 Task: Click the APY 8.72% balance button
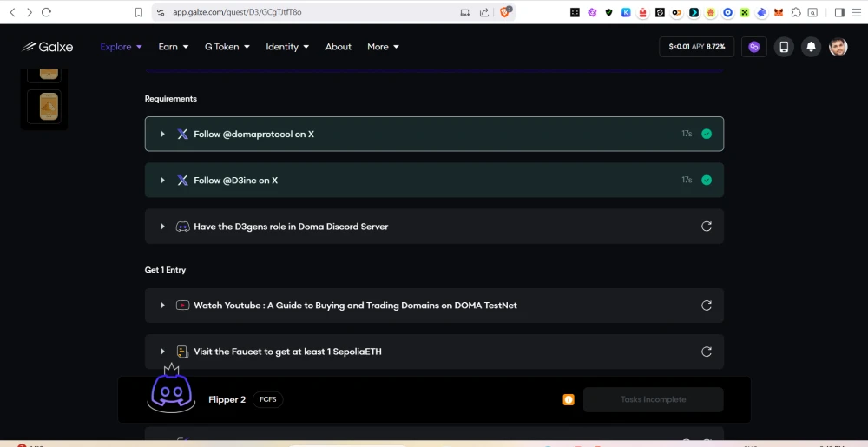point(697,47)
